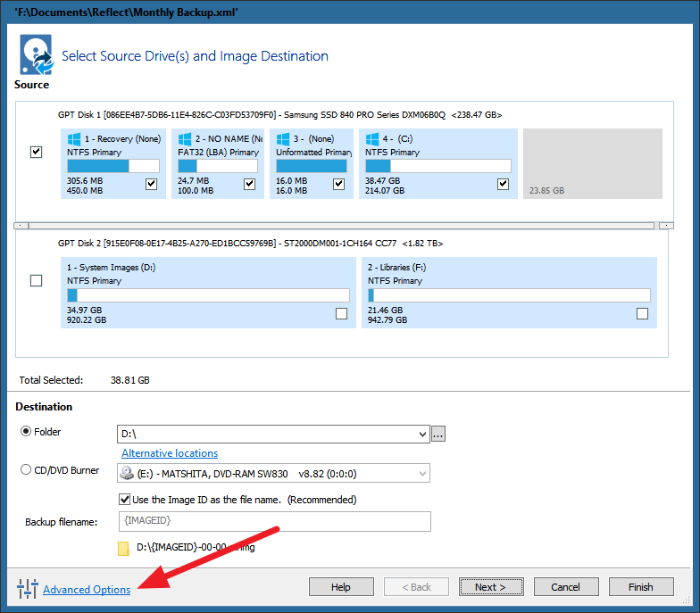Click 'Unformatted Primary' label
The width and height of the screenshot is (700, 613).
point(314,153)
